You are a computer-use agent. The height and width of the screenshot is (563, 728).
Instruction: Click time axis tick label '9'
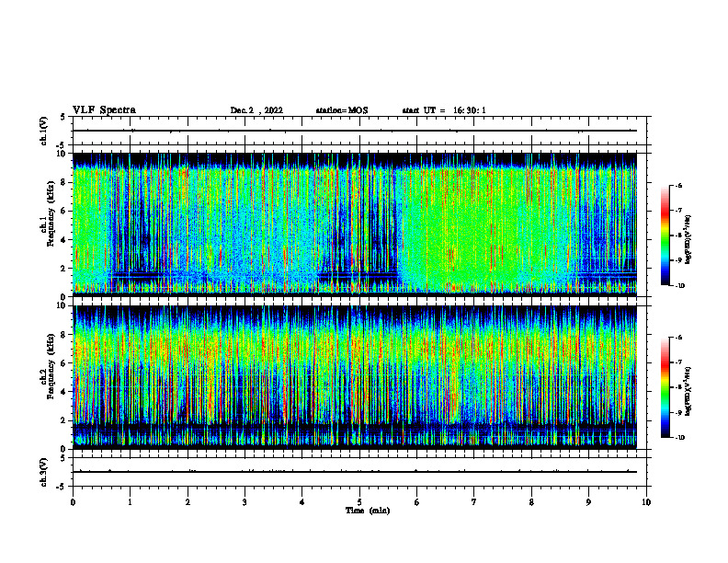point(588,502)
